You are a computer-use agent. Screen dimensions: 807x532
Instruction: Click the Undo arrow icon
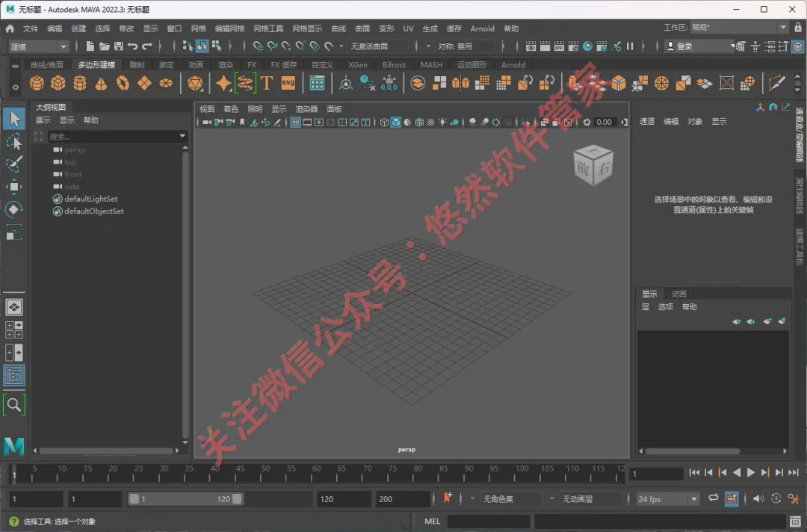coord(133,46)
